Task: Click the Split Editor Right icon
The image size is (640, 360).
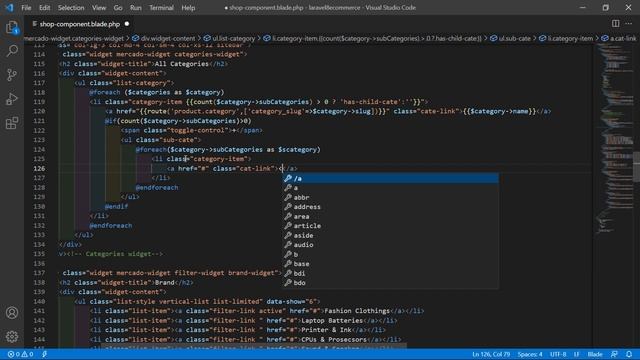Action: point(616,24)
